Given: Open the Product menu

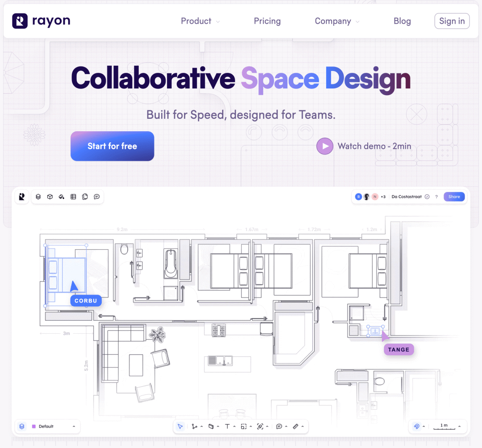Looking at the screenshot, I should coord(200,21).
